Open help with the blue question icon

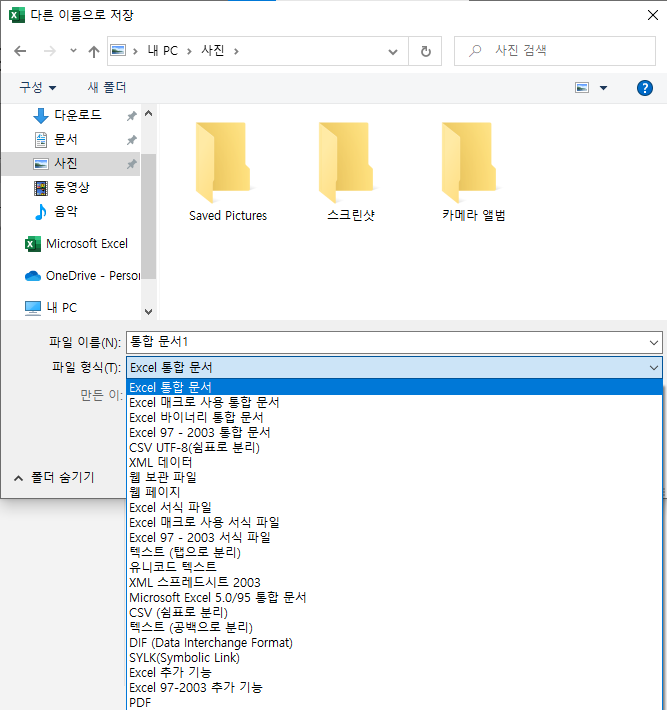(644, 88)
